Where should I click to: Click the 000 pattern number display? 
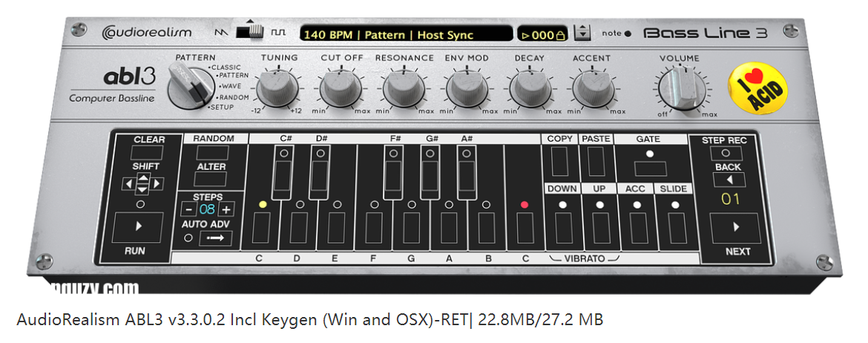click(542, 34)
